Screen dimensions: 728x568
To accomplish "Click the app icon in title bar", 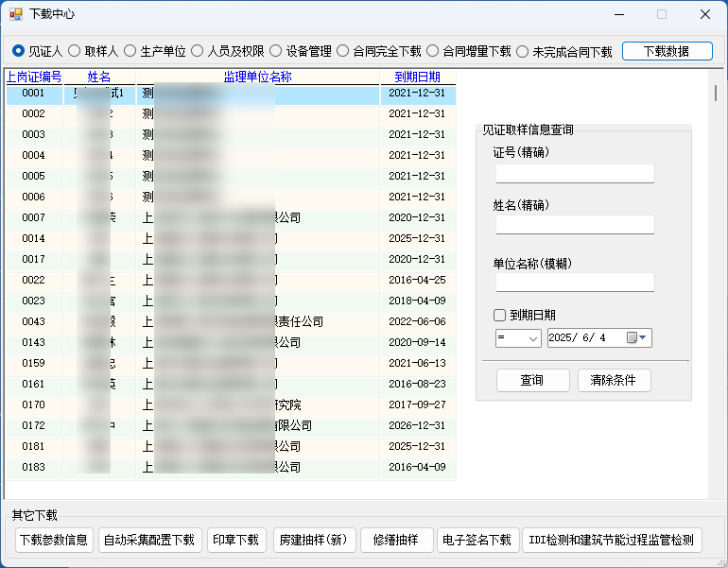I will pos(16,14).
